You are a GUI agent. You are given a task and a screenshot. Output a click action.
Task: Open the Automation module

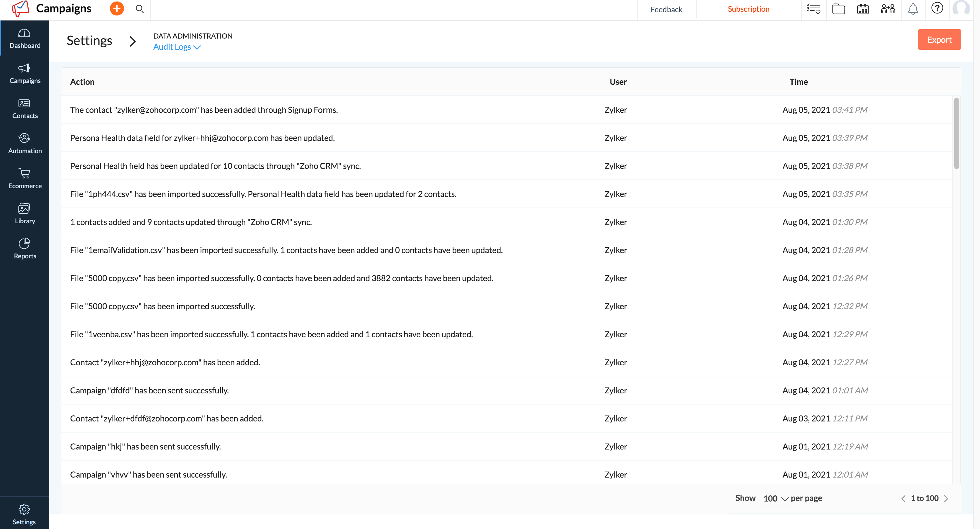[x=24, y=144]
